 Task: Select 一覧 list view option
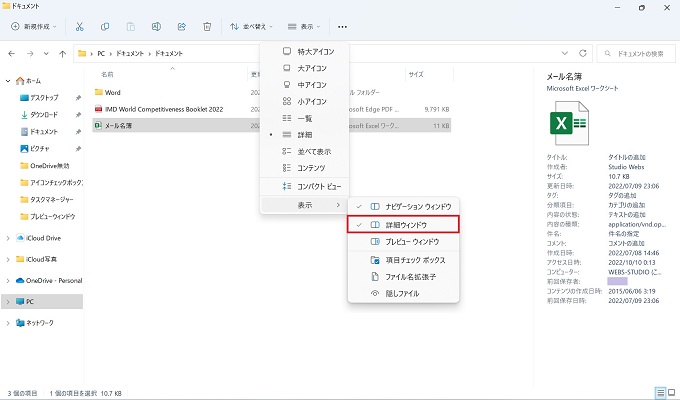[x=304, y=118]
